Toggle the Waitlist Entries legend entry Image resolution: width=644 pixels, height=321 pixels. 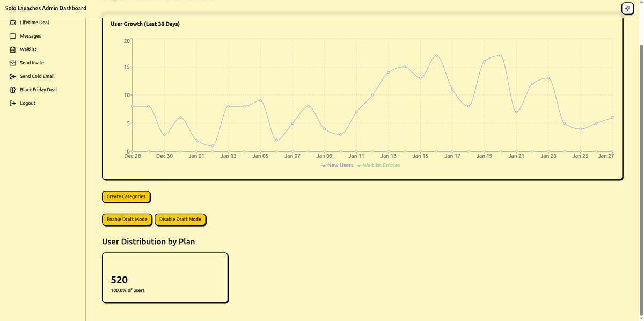[378, 165]
